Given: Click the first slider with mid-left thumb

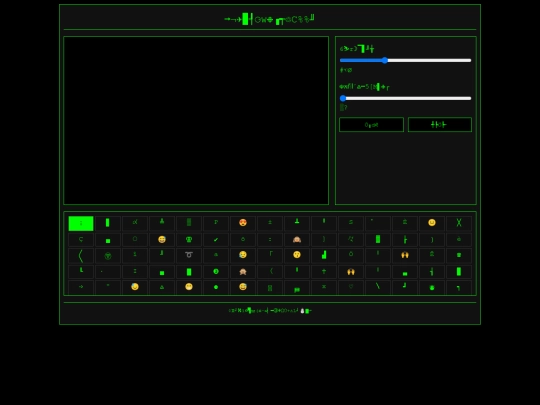Looking at the screenshot, I should coord(405,60).
